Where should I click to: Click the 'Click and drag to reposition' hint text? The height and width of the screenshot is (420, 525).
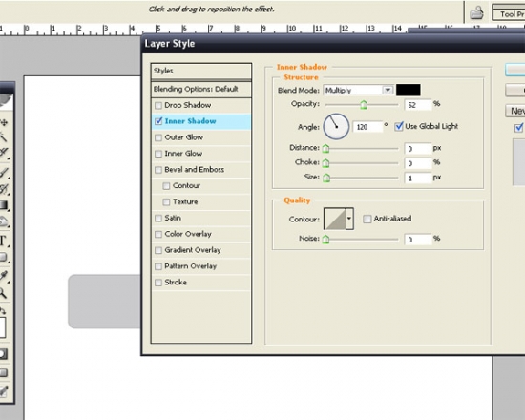point(211,10)
